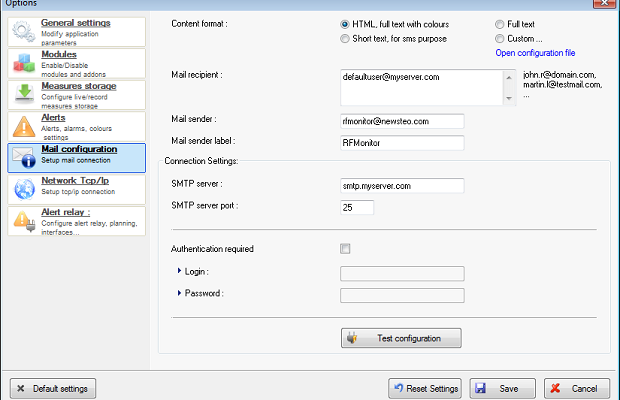The image size is (620, 400).
Task: Click the undo arrow icon on Reset Settings
Action: [x=399, y=388]
